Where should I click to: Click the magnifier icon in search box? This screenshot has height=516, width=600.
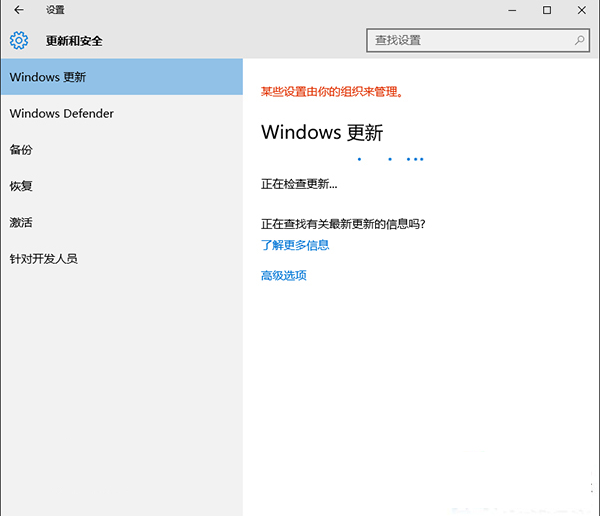tap(579, 41)
